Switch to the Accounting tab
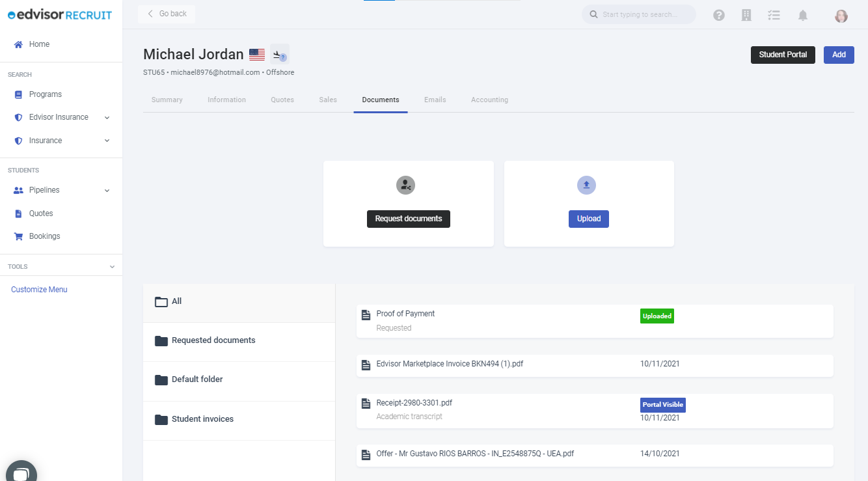Image resolution: width=868 pixels, height=481 pixels. pyautogui.click(x=490, y=100)
